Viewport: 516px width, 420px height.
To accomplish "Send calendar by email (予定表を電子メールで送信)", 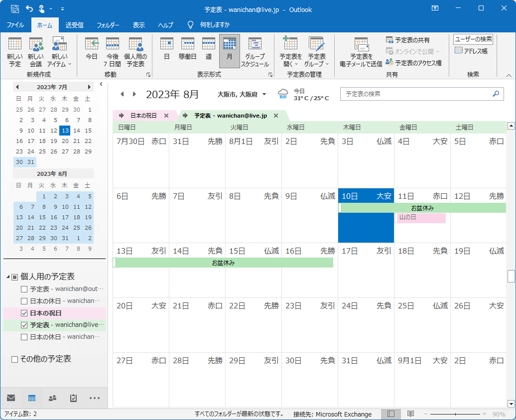I will point(361,52).
